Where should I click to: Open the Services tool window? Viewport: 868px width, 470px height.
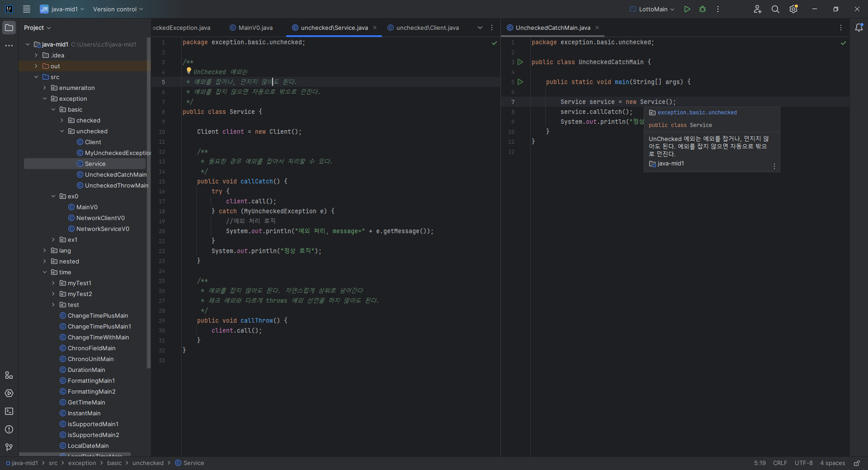(9, 393)
